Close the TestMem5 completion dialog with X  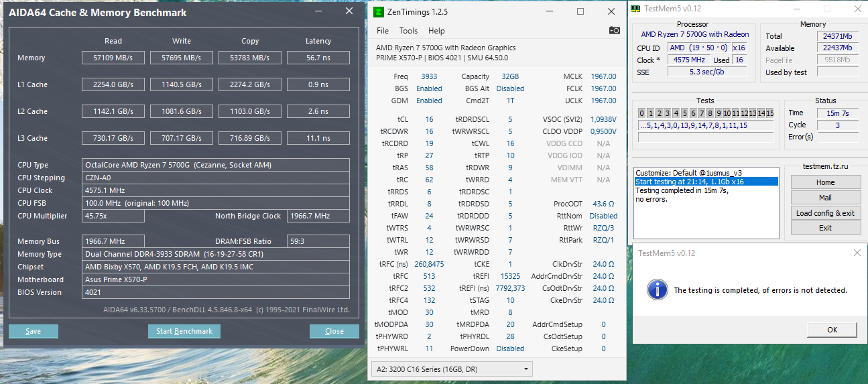point(857,253)
